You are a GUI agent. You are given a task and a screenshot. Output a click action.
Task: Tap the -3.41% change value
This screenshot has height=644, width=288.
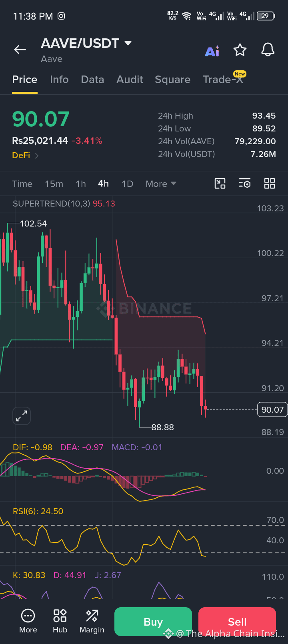coord(87,141)
